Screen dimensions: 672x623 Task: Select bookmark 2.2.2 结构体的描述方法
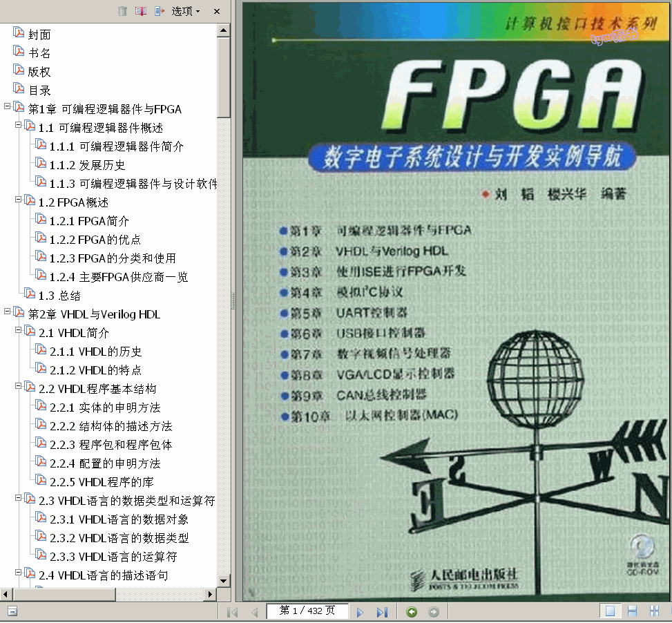pyautogui.click(x=111, y=426)
